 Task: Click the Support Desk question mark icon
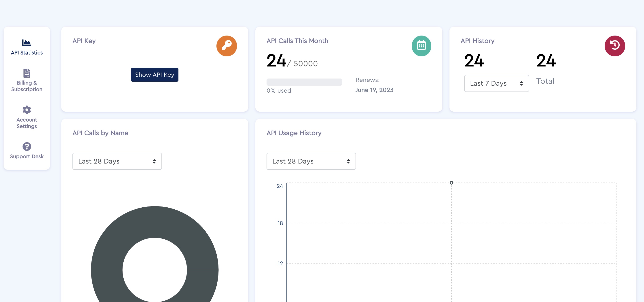tap(27, 147)
